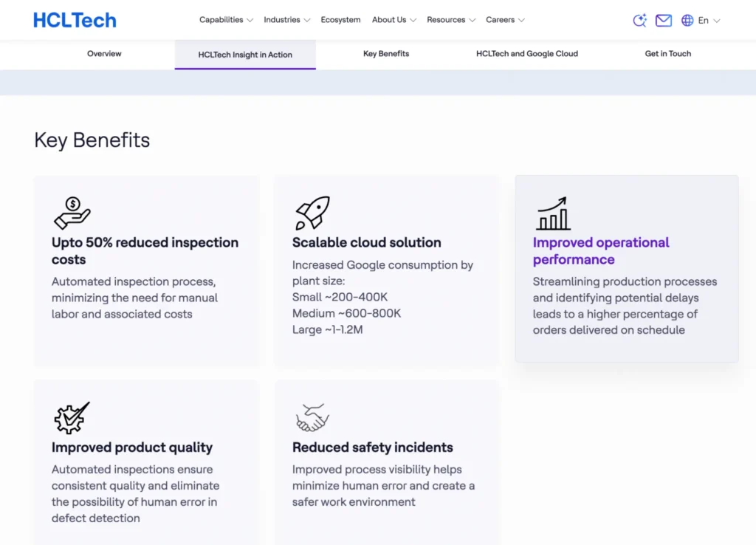Click the 'Improved process visibility helps' description
Viewport: 756px width, 545px height.
[383, 486]
